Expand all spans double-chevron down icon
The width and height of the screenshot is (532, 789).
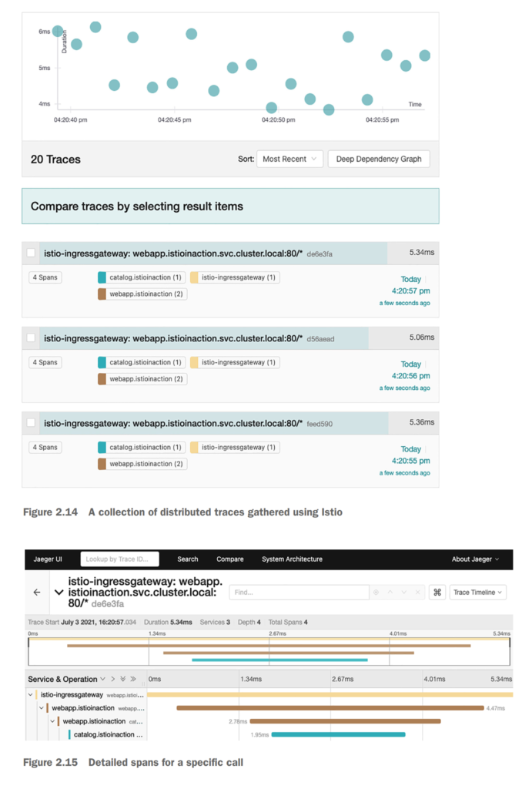[x=122, y=679]
